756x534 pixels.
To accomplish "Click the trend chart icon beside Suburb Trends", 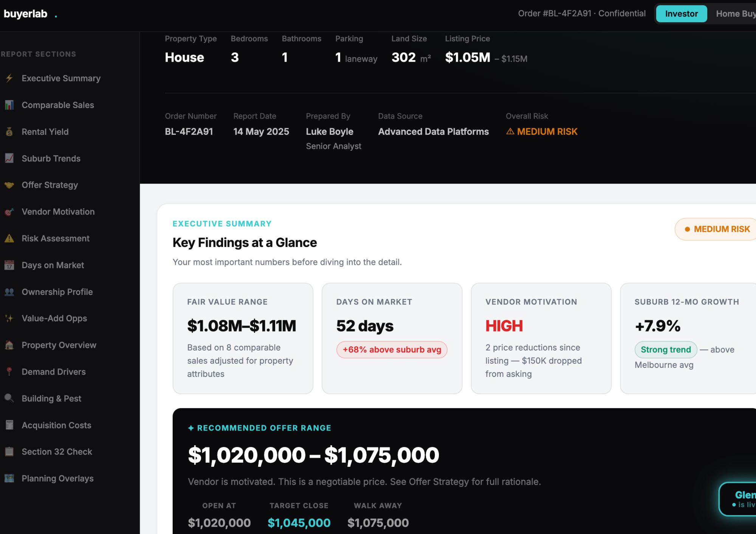I will pyautogui.click(x=9, y=158).
